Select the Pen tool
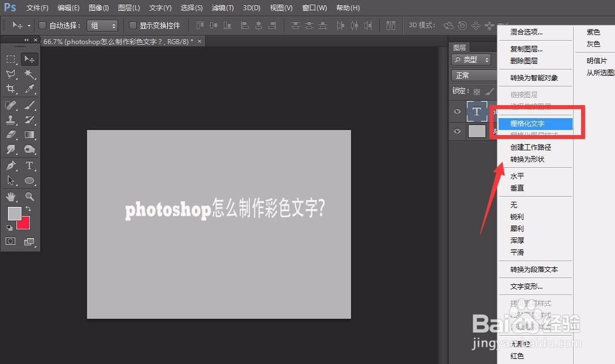615x364 pixels. 11,166
